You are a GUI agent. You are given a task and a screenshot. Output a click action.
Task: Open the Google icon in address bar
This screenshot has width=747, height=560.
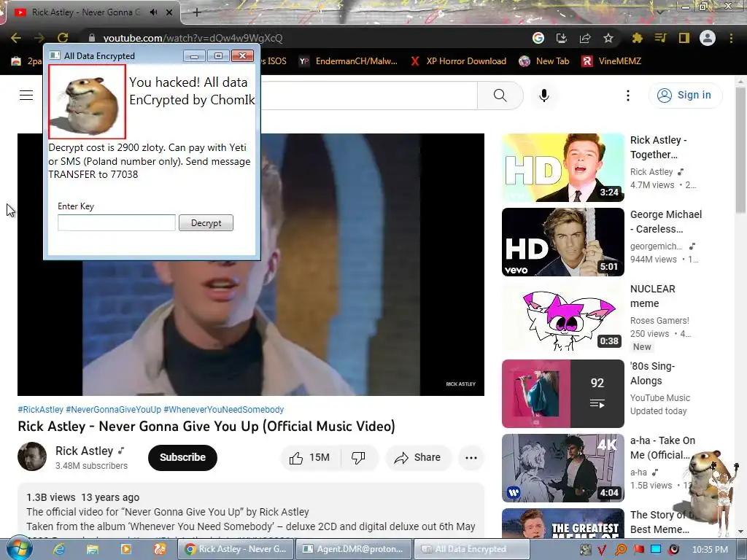pos(538,38)
